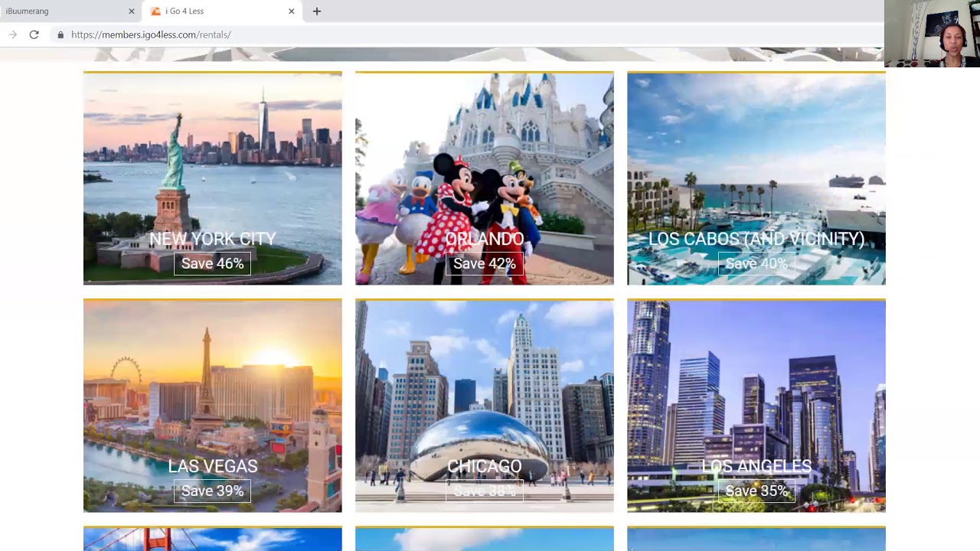Close the iBuumerang tab
Screen dimensions: 980x551
(132, 11)
